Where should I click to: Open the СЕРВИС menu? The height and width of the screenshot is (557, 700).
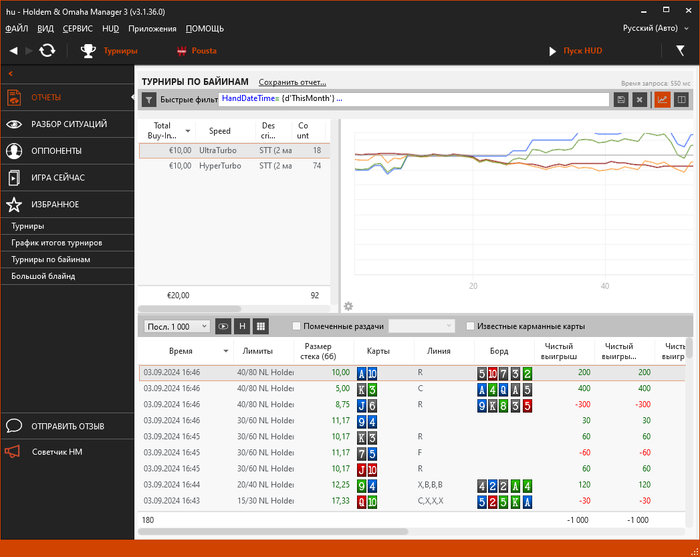point(77,28)
